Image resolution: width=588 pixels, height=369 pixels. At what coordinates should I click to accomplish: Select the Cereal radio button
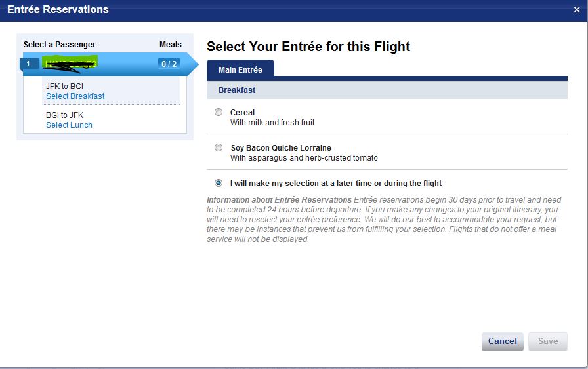click(x=219, y=113)
